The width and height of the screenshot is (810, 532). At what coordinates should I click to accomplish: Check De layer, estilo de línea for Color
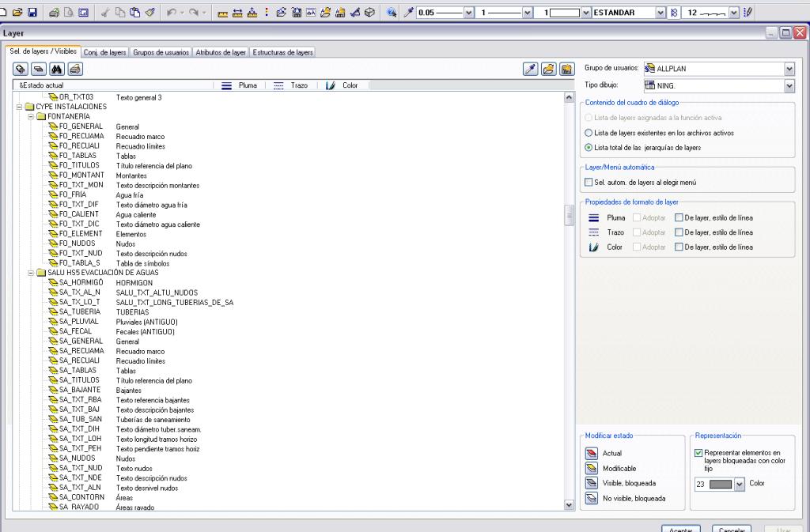pos(679,247)
